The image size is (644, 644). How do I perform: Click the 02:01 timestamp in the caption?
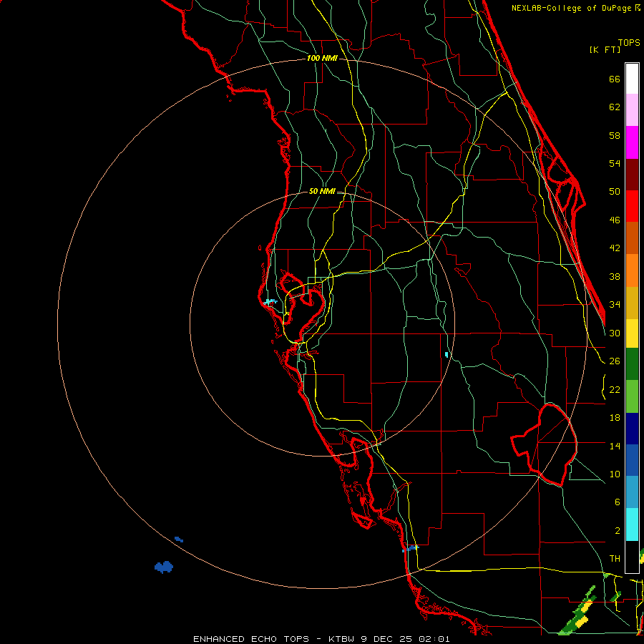pyautogui.click(x=434, y=639)
